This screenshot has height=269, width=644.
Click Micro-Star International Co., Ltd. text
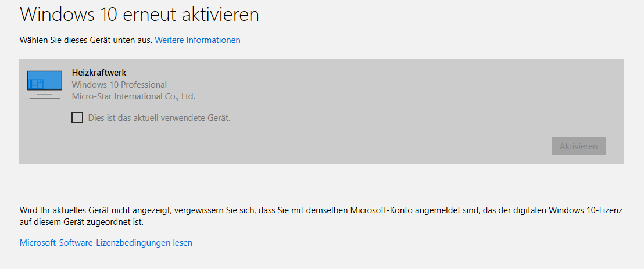pyautogui.click(x=134, y=97)
